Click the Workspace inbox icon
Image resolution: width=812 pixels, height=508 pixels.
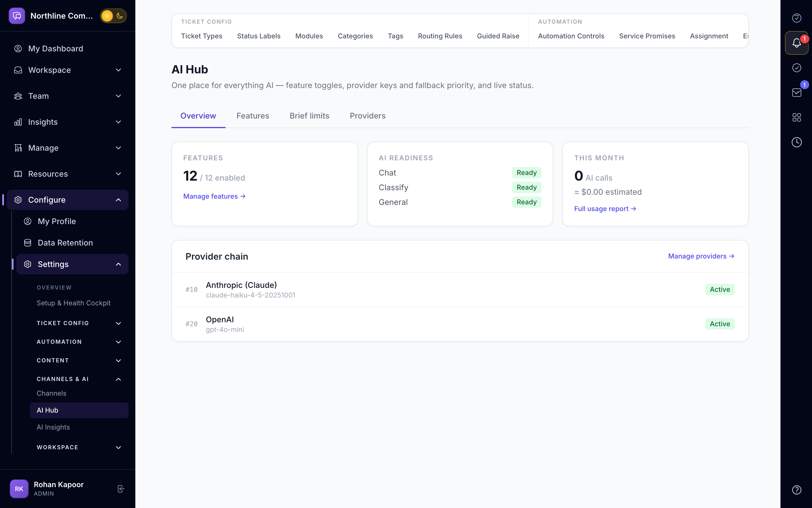18,70
